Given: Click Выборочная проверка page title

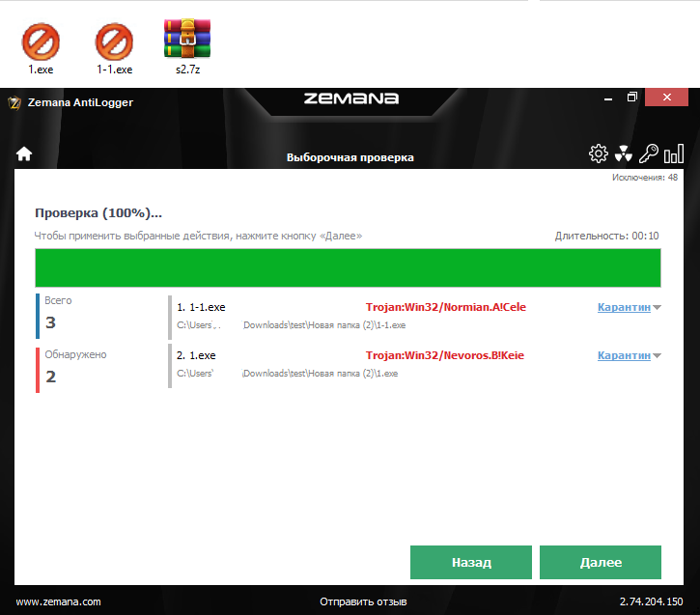Looking at the screenshot, I should [x=350, y=157].
